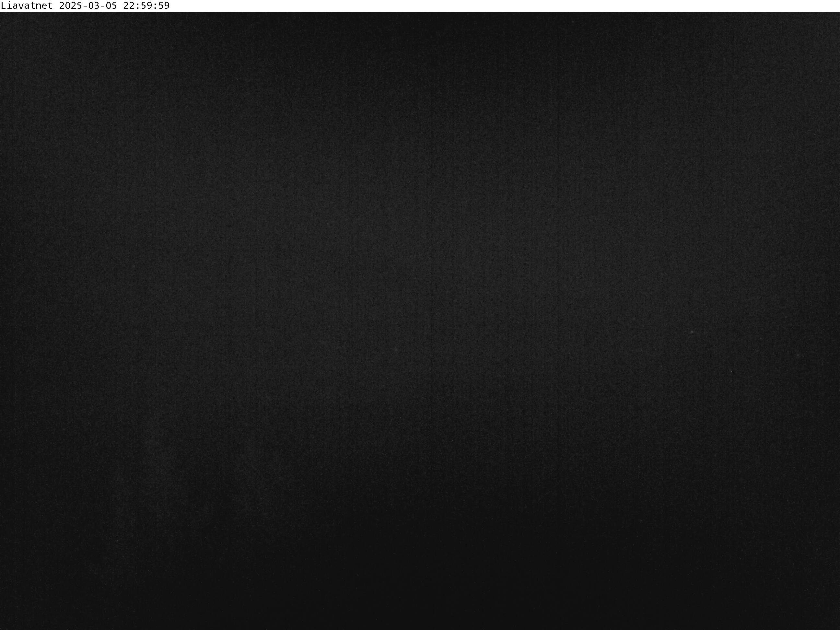The image size is (840, 630).
Task: Click the Liavatnet timestamp caption text
Action: click(x=86, y=6)
